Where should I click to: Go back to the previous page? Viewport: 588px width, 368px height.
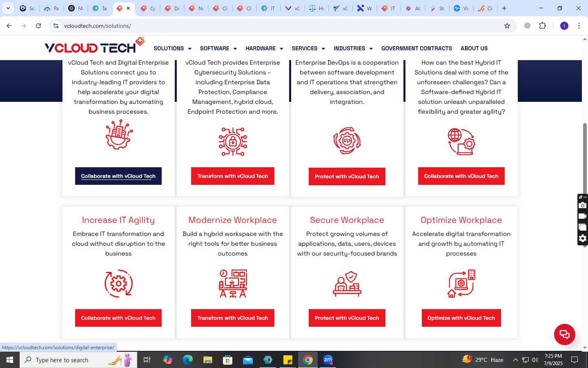(x=9, y=26)
